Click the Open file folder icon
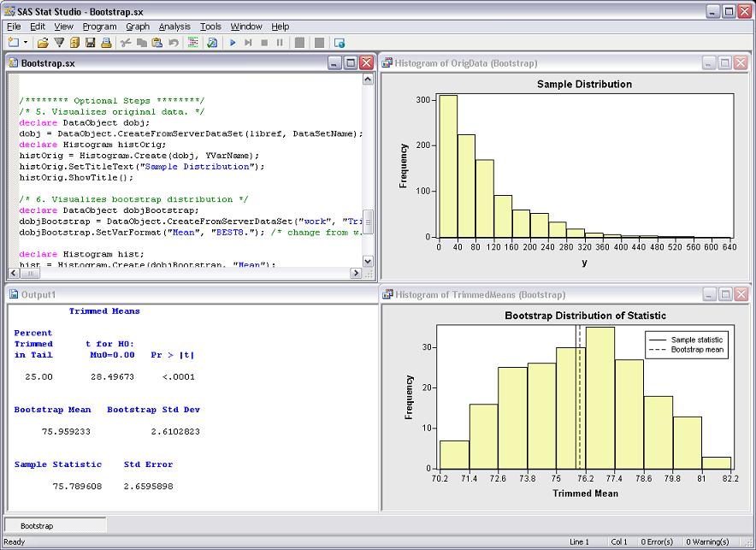Viewport: 756px width, 550px height. click(x=44, y=42)
